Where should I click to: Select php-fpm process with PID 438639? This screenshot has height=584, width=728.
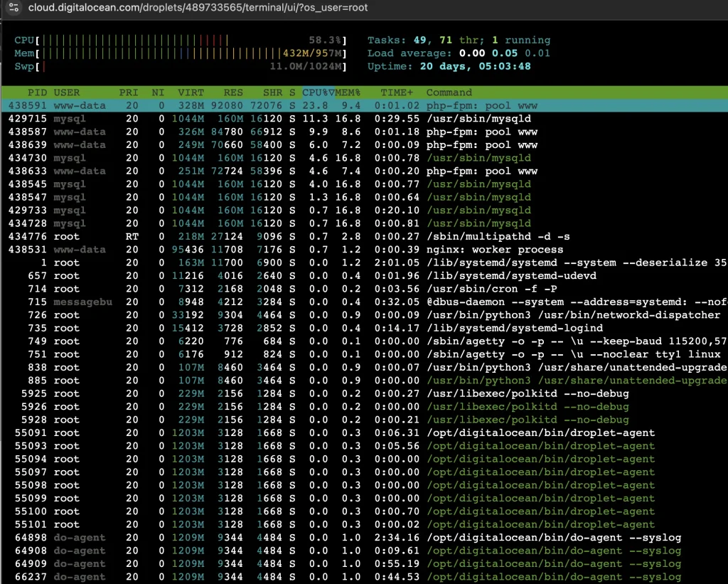pyautogui.click(x=364, y=145)
